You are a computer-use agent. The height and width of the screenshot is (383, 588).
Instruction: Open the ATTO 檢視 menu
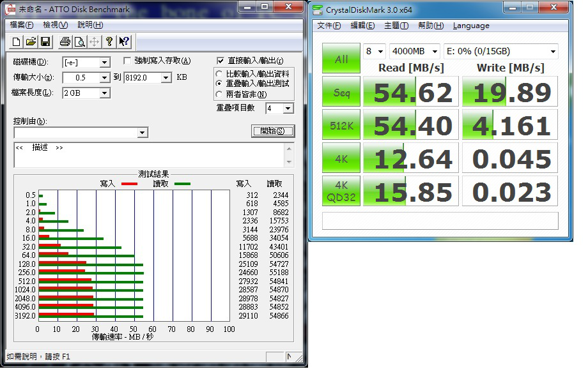[x=55, y=25]
